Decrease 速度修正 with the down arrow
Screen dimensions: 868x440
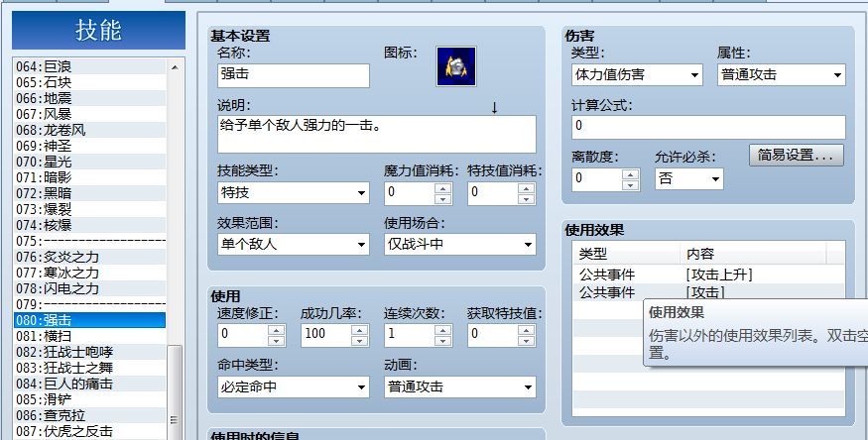276,340
